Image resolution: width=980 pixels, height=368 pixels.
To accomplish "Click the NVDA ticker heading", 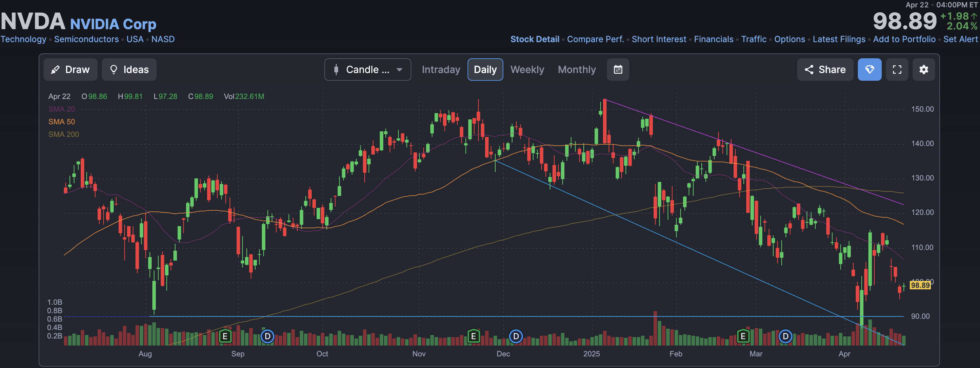I will pyautogui.click(x=33, y=21).
